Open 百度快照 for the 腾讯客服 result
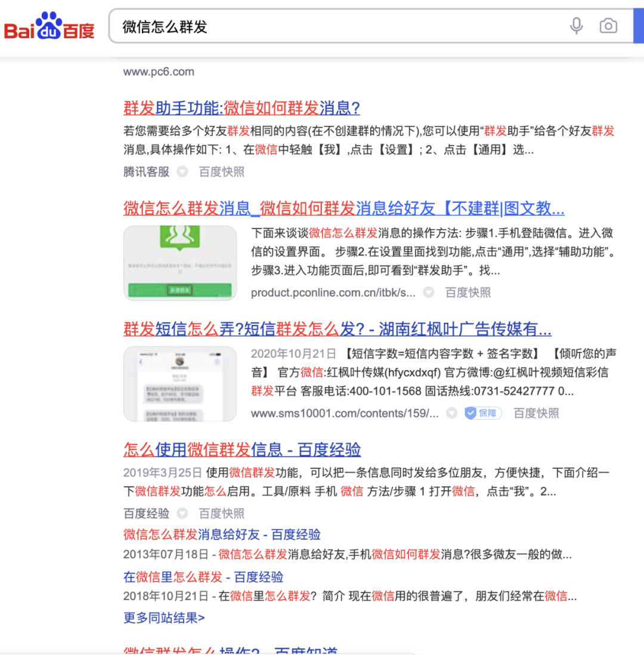Screen dimensions: 644x655 (x=221, y=172)
